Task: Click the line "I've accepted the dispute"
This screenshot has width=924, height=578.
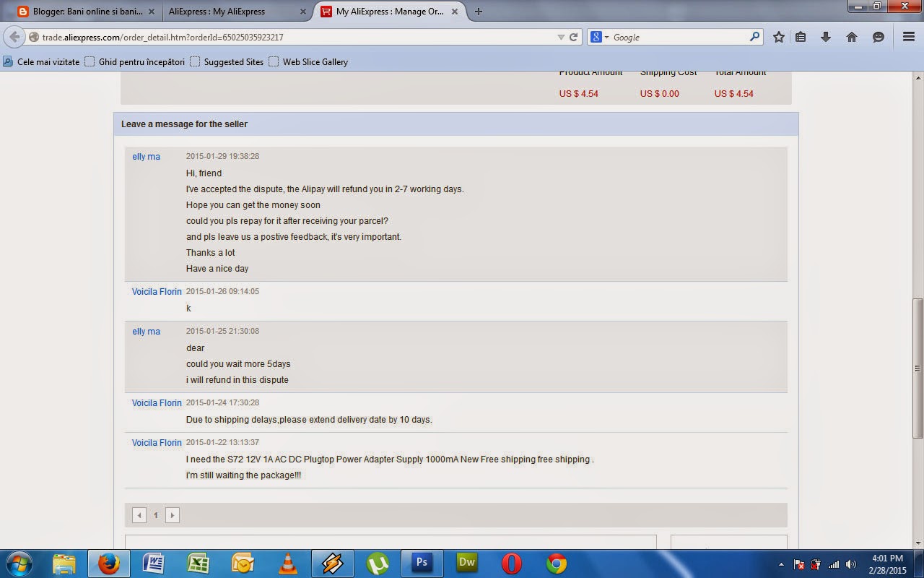Action: (x=325, y=189)
